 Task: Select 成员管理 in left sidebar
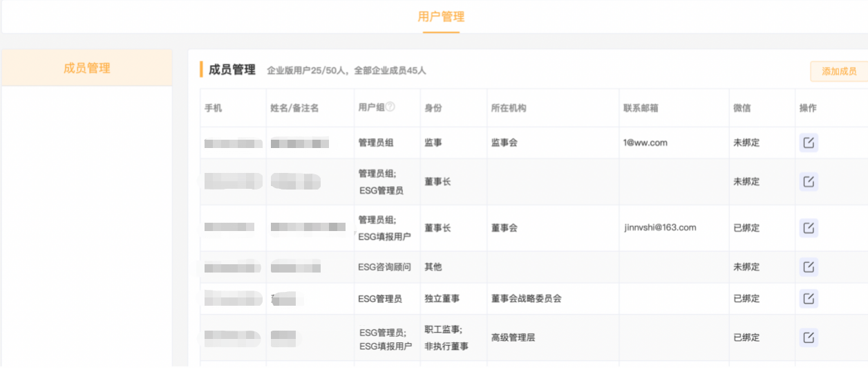pos(87,68)
